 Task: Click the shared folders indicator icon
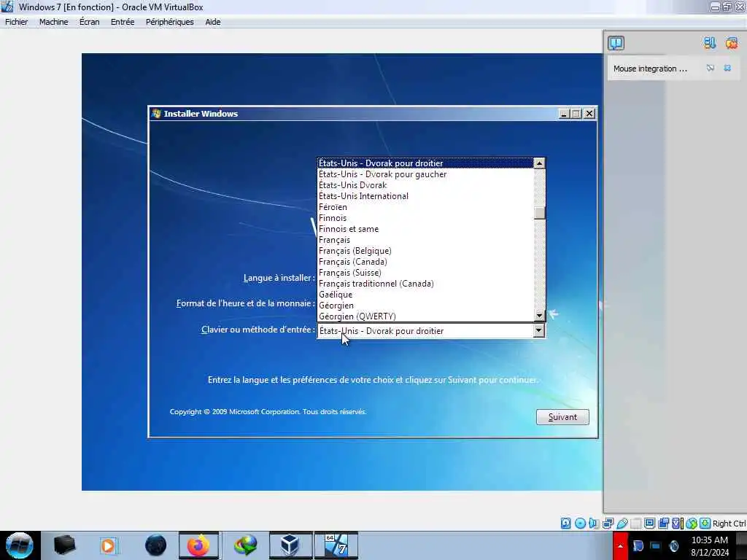click(x=635, y=524)
